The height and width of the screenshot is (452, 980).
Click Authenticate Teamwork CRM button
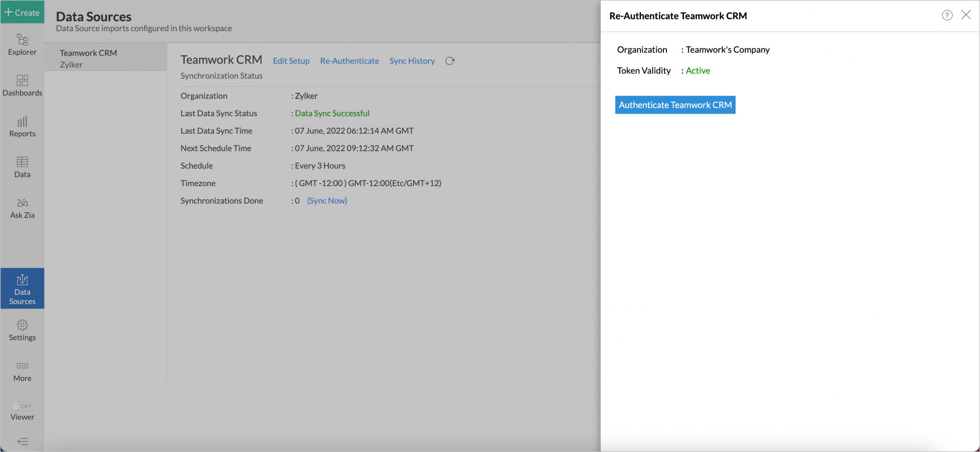click(x=675, y=105)
